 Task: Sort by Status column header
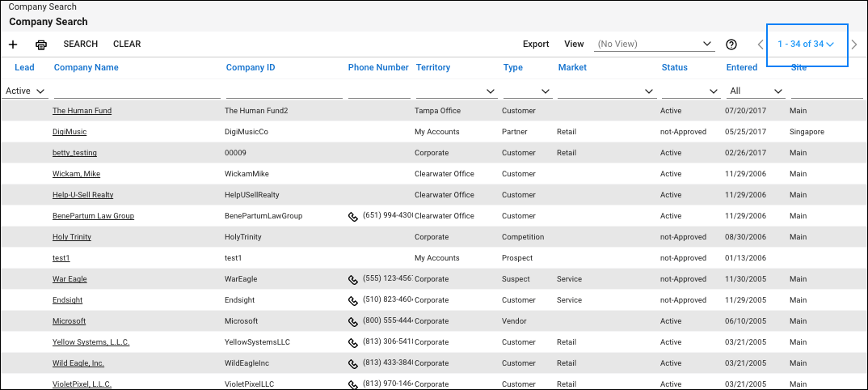pos(674,68)
